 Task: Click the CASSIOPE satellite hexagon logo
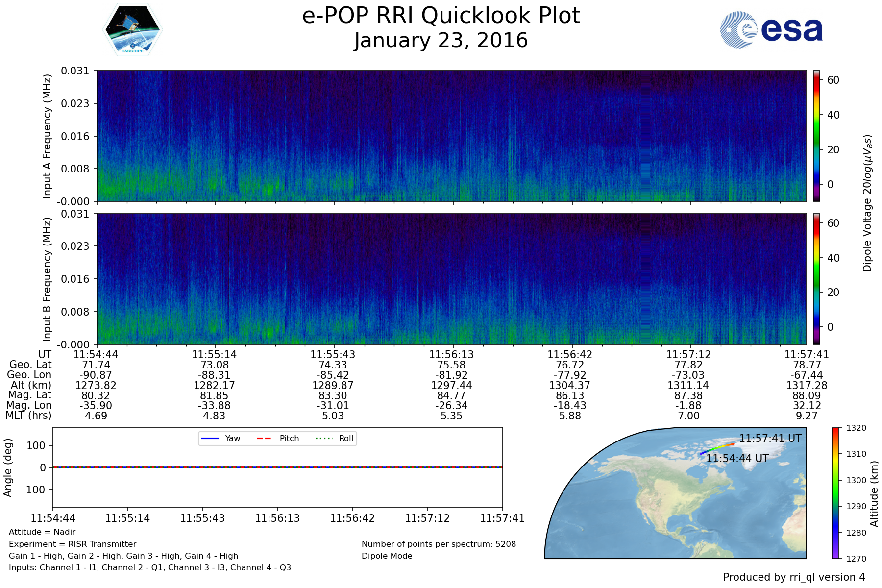tap(132, 29)
